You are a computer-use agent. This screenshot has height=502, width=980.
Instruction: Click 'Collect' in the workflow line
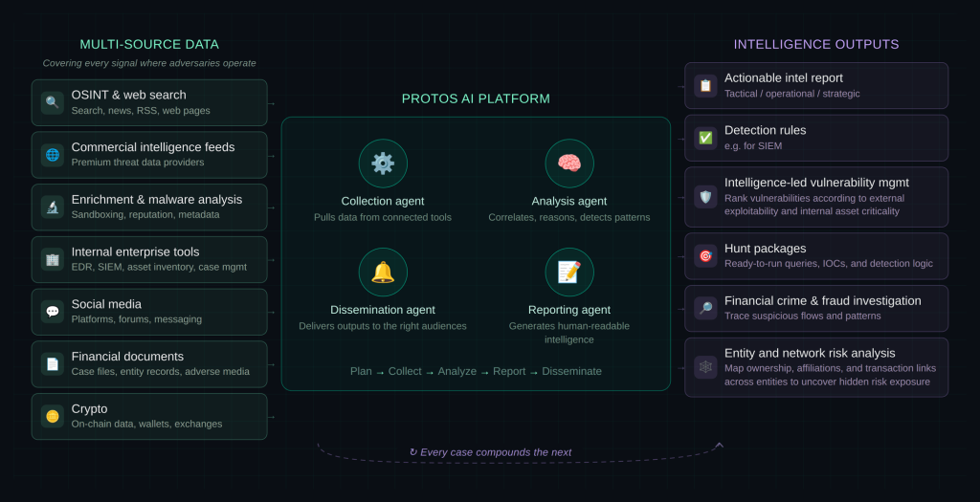tap(405, 371)
